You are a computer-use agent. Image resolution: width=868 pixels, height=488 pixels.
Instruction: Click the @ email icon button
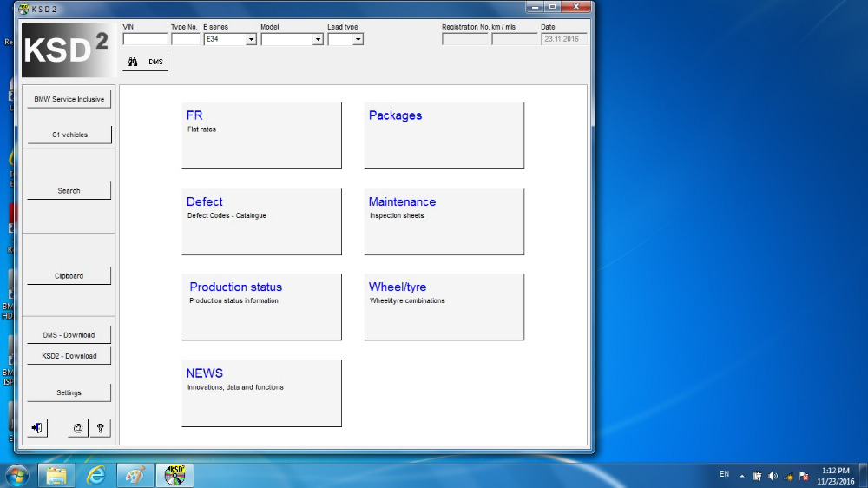click(78, 428)
